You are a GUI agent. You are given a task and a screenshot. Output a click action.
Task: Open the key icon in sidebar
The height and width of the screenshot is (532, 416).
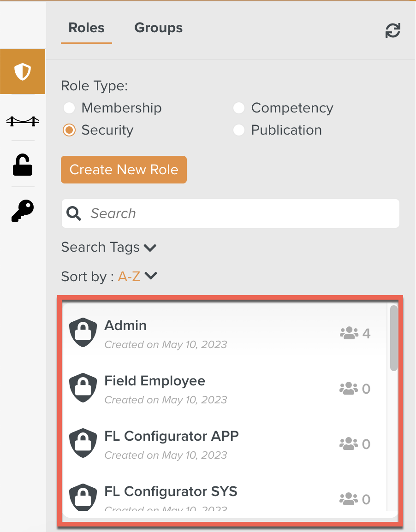23,211
